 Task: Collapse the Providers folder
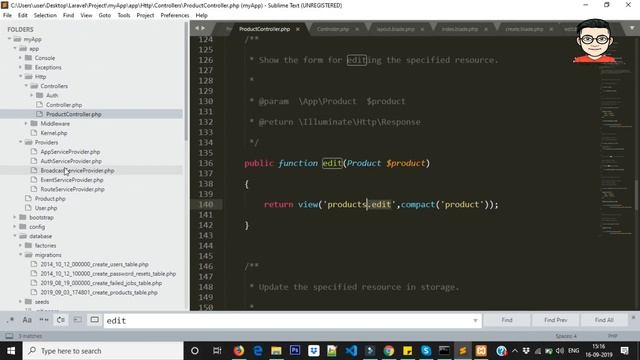(x=20, y=142)
